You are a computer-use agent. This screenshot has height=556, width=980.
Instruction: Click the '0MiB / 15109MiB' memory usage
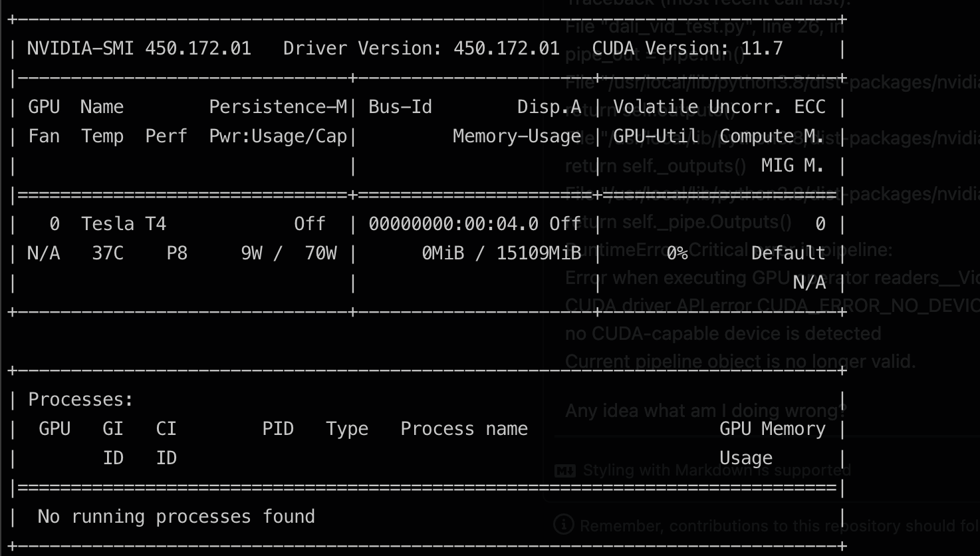pos(501,253)
